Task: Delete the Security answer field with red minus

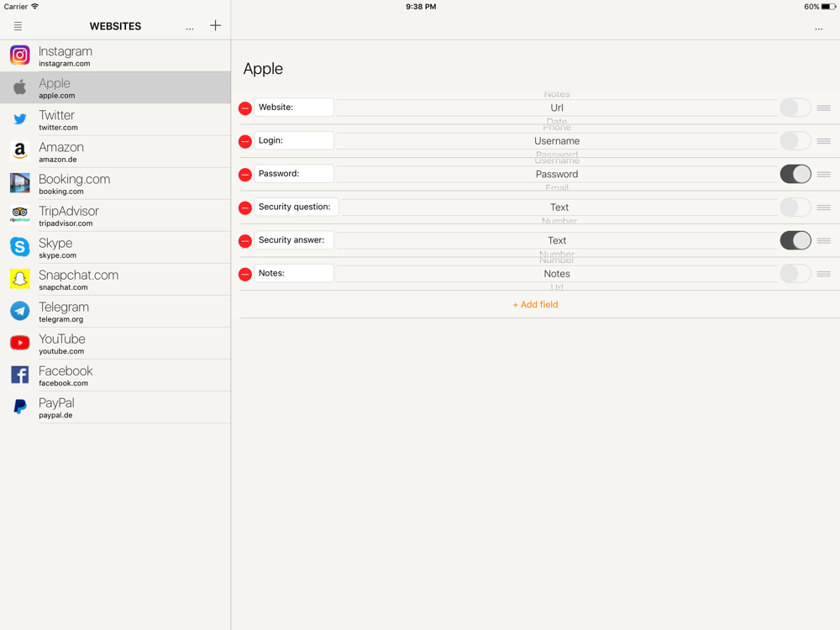Action: (x=244, y=241)
